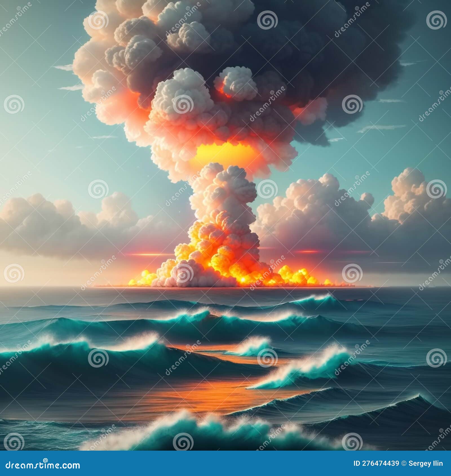Click the author name Sergey Ilin
The width and height of the screenshot is (451, 476).
[425, 463]
